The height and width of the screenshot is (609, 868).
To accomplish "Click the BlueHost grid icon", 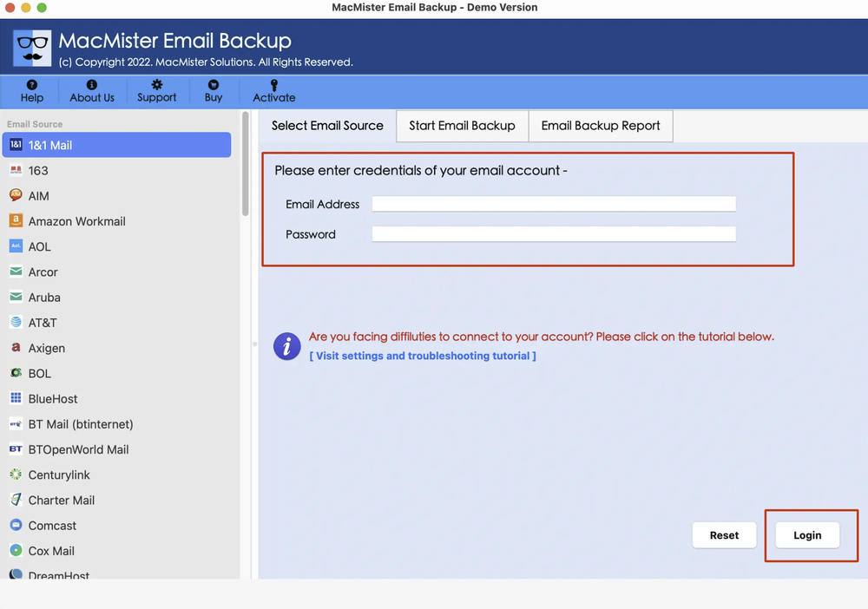I will [x=16, y=398].
